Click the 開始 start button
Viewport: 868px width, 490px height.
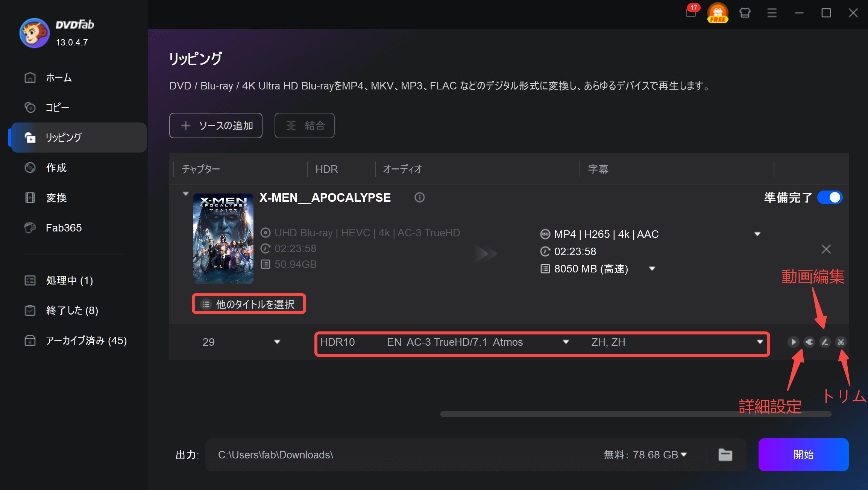pos(803,455)
